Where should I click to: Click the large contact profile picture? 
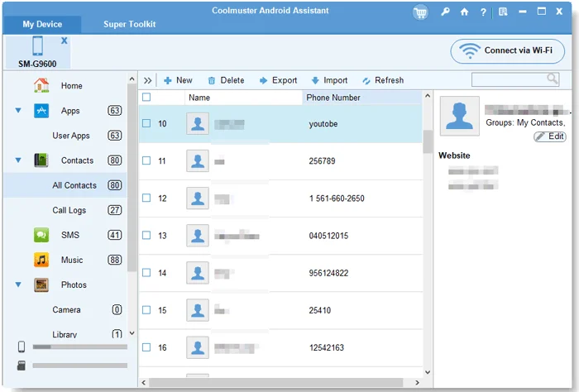(x=460, y=116)
